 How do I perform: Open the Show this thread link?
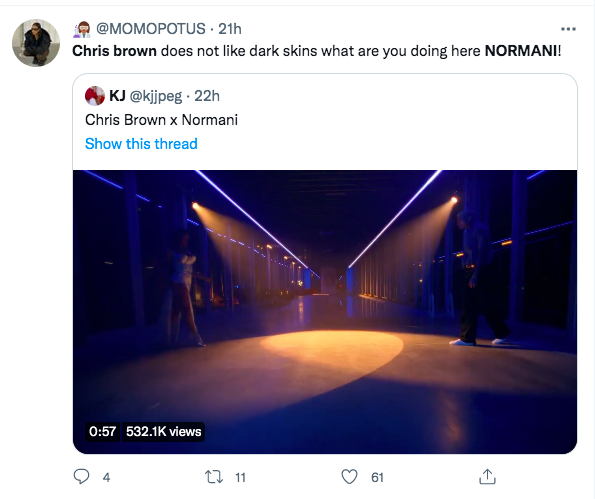click(x=141, y=144)
